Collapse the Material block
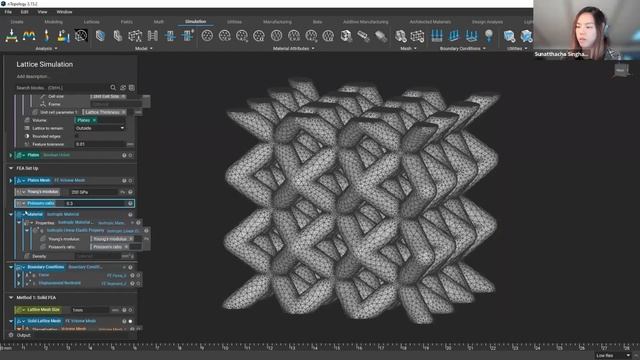 11,214
